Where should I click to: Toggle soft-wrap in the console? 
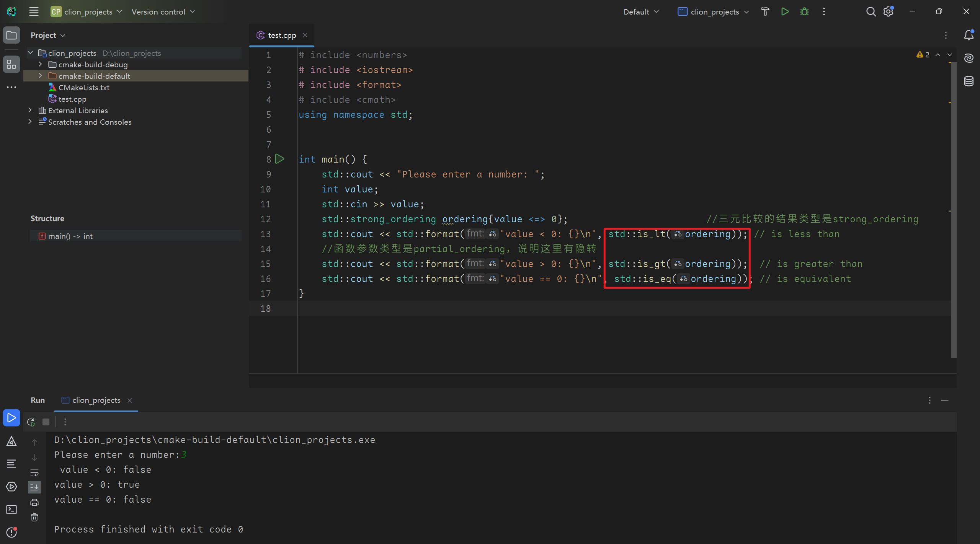pos(34,472)
